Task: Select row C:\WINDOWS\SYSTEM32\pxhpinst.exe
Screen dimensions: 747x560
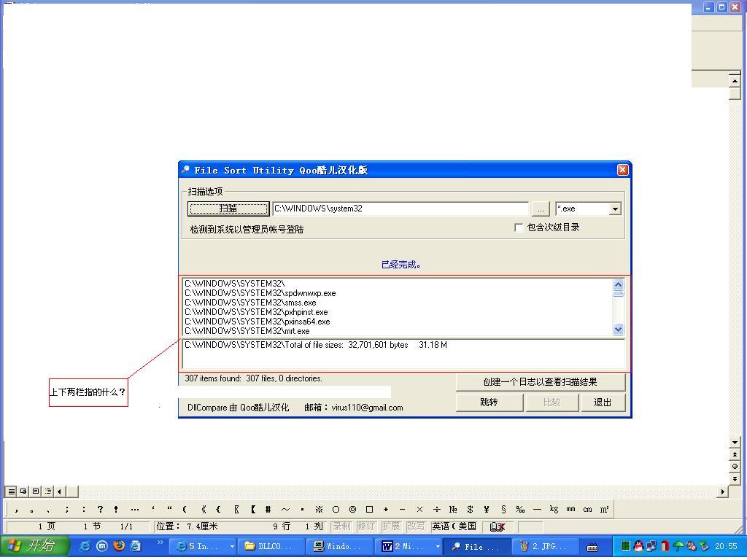Action: coord(256,312)
